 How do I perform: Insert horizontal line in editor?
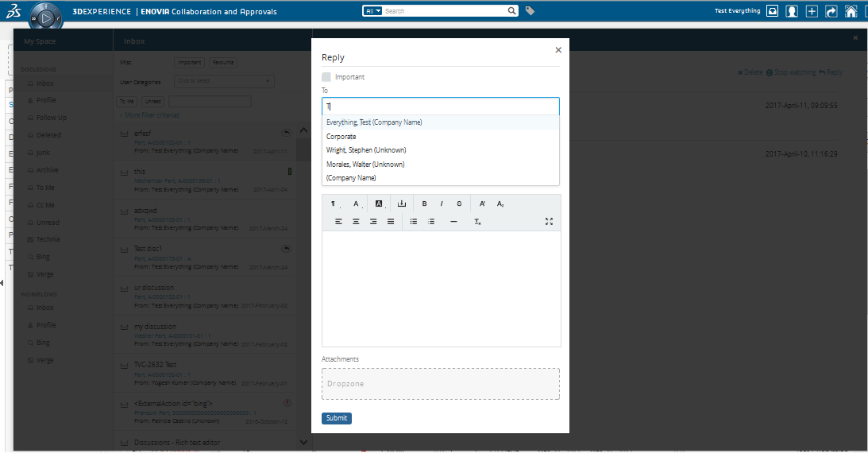(x=453, y=222)
